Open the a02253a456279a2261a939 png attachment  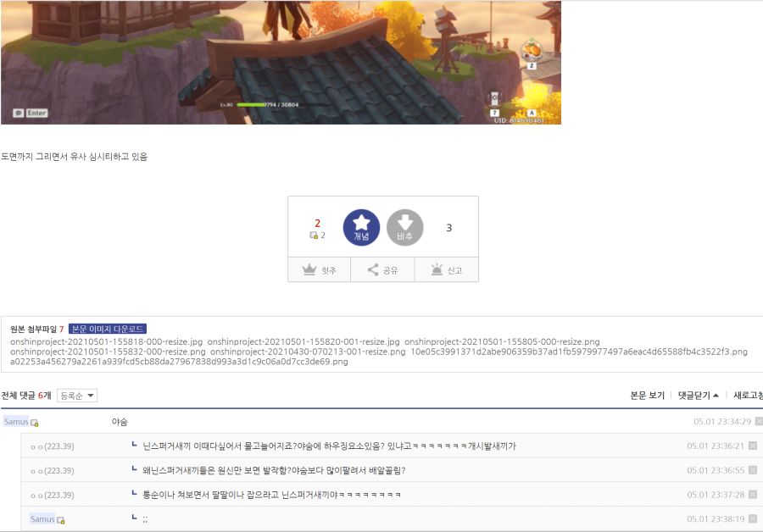point(179,361)
